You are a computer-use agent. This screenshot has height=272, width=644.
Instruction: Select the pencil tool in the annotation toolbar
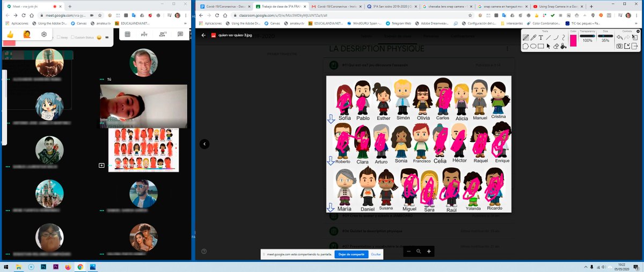526,38
